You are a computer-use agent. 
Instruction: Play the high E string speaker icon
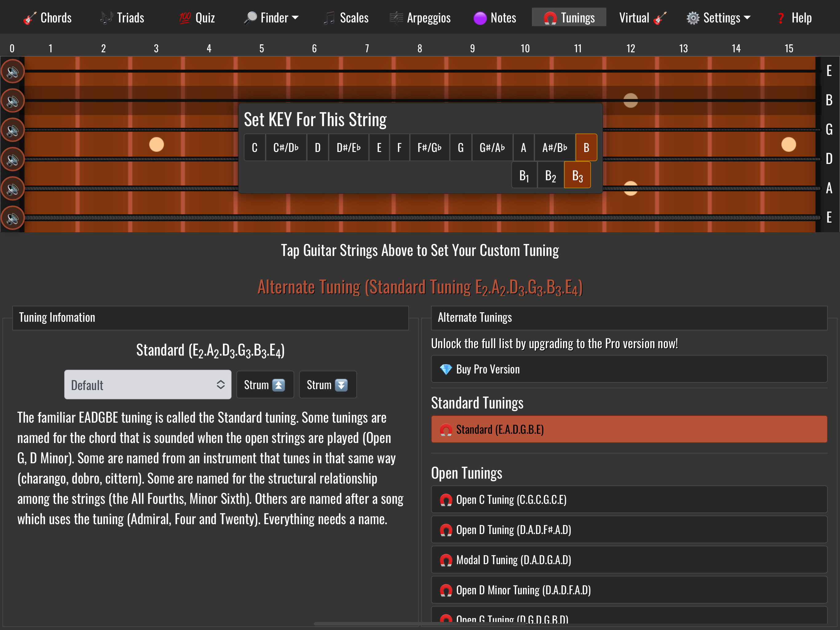(13, 71)
